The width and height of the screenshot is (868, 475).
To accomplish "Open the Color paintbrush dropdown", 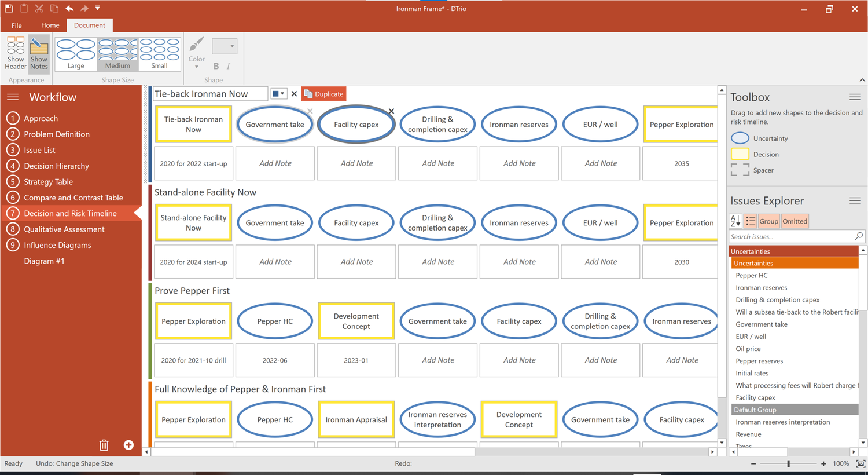I will pyautogui.click(x=197, y=53).
